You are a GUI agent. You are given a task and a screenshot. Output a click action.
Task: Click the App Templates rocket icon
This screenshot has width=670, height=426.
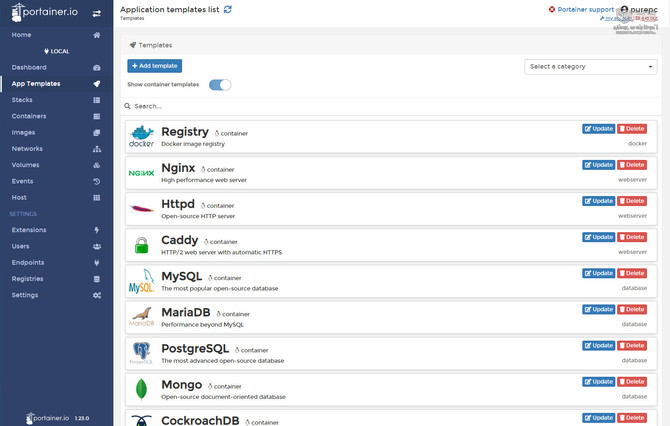tap(97, 84)
